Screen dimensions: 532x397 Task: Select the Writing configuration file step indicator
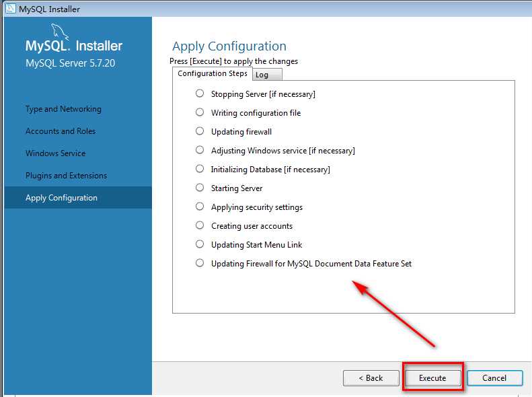click(x=200, y=112)
